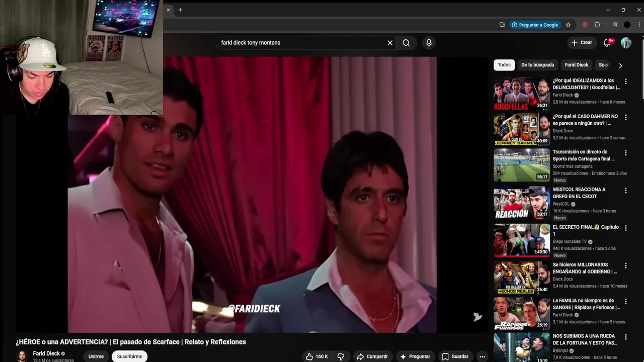Open options for La FAMILIA video
Screen dimensions: 644x362
[x=626, y=302]
